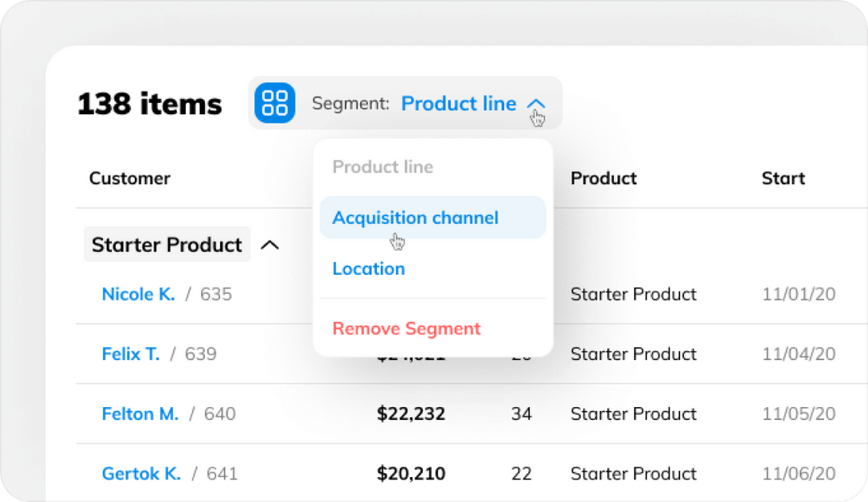Sort by the Start column header
This screenshot has width=868, height=502.
click(x=783, y=178)
